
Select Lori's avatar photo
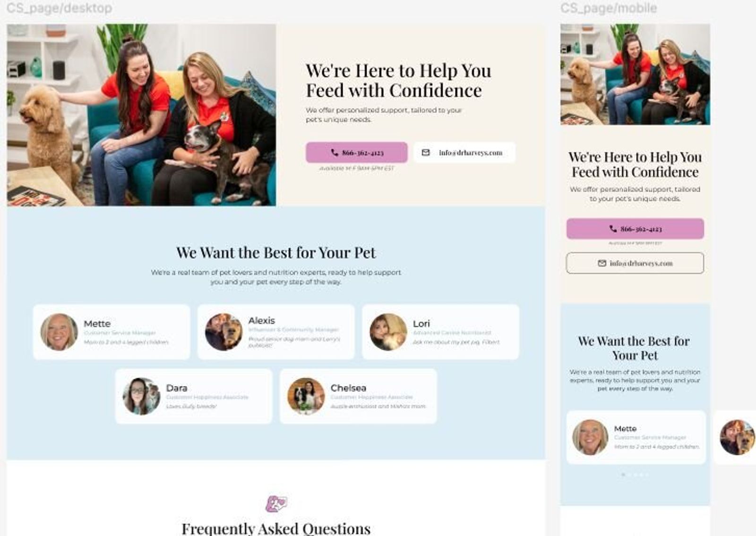[x=388, y=332]
